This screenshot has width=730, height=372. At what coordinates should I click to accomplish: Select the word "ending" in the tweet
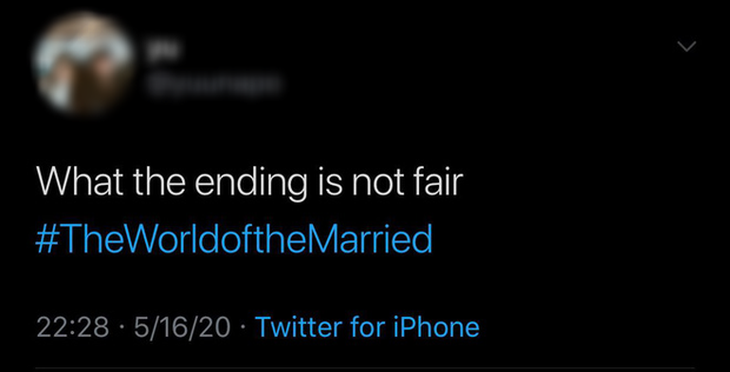pos(251,183)
